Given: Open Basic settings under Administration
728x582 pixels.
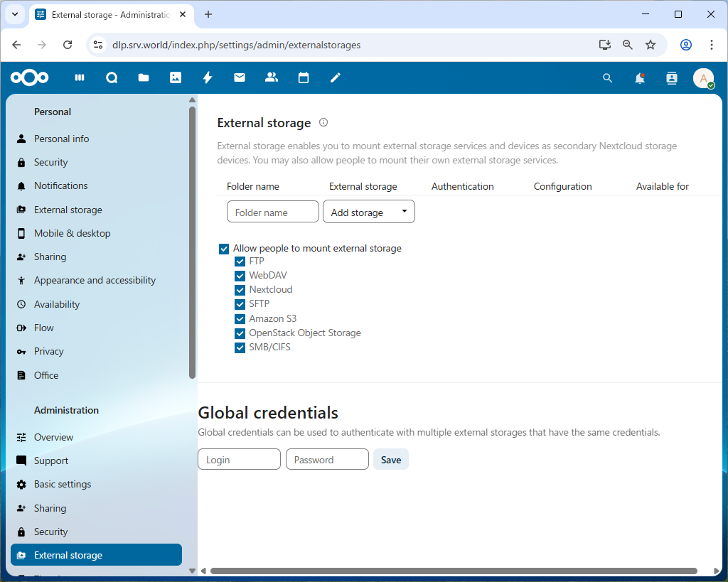Looking at the screenshot, I should 63,485.
